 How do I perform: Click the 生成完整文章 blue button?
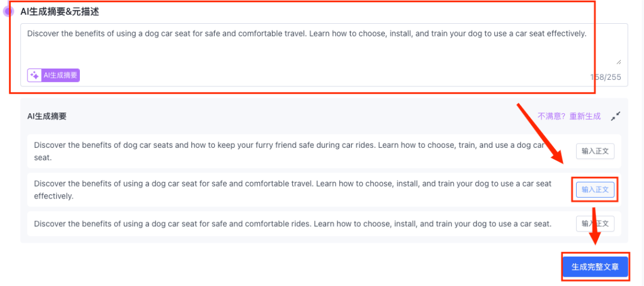click(595, 267)
